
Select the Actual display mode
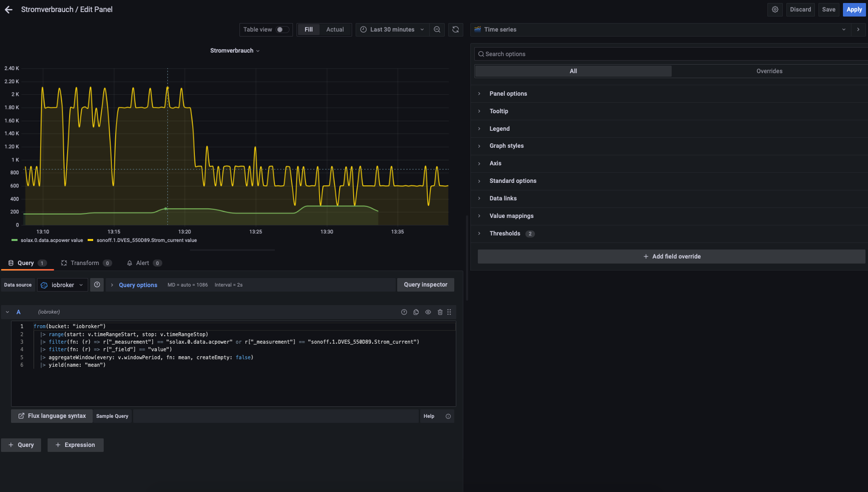pos(335,30)
